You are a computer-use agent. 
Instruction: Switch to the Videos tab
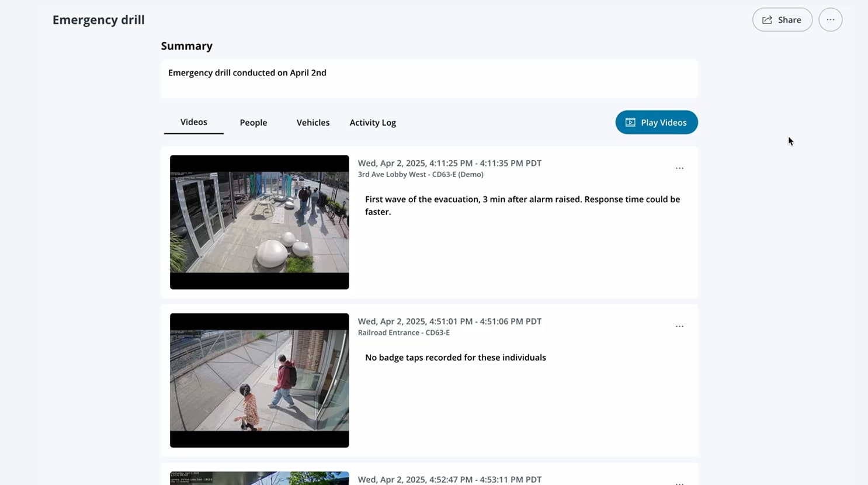(x=193, y=122)
